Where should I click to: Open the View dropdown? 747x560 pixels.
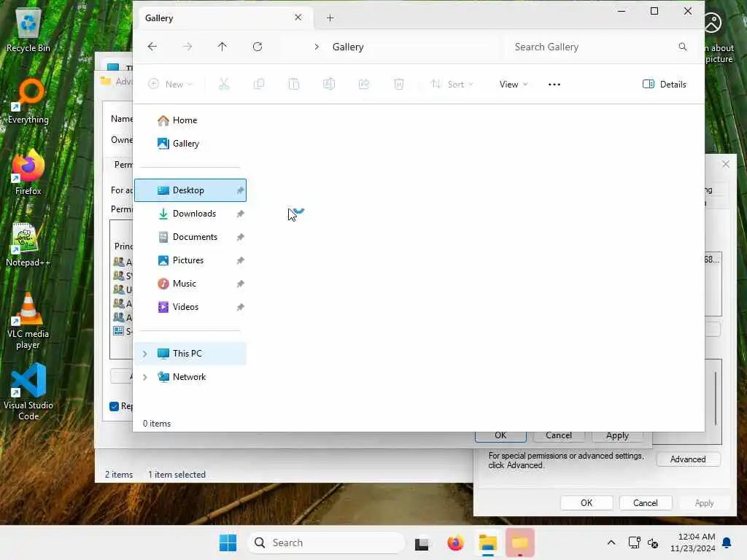coord(513,85)
